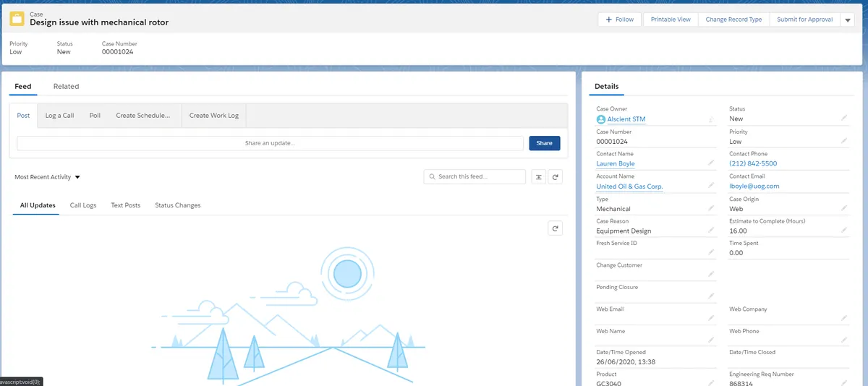Viewport: 868px width, 386px height.
Task: Click the Equipment Design case reason value
Action: pyautogui.click(x=624, y=231)
